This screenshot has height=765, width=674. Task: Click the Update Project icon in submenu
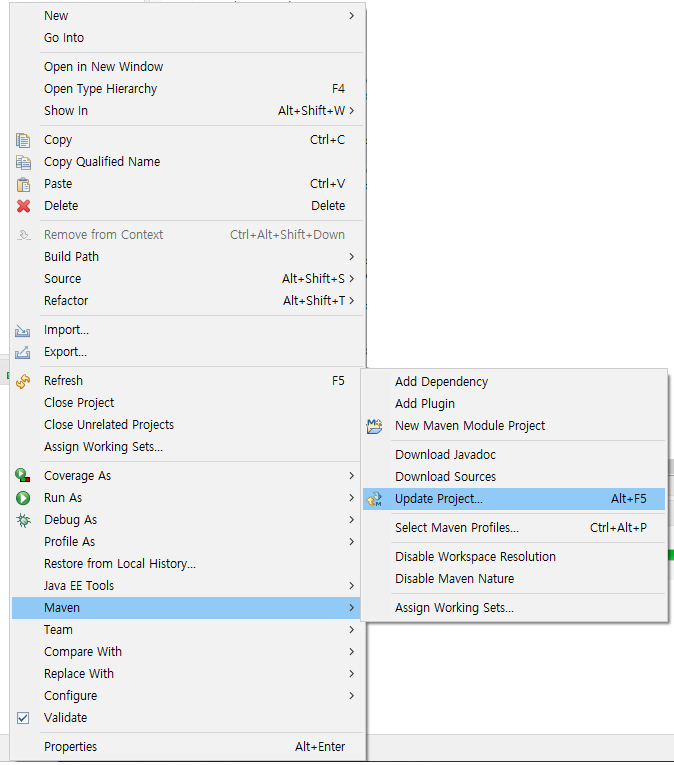[x=375, y=499]
